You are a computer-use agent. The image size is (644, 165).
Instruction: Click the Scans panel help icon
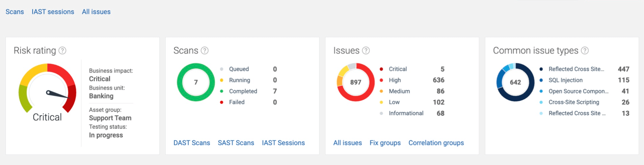click(x=204, y=50)
